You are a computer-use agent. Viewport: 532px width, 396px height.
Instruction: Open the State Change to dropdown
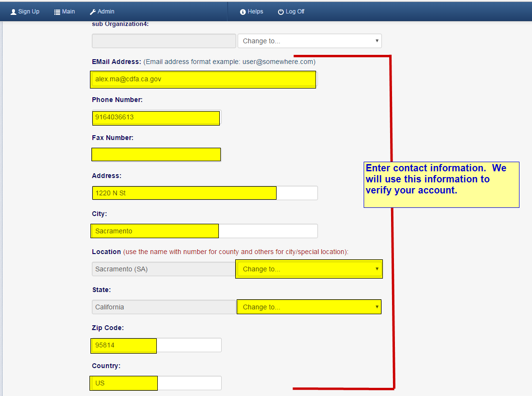[310, 307]
